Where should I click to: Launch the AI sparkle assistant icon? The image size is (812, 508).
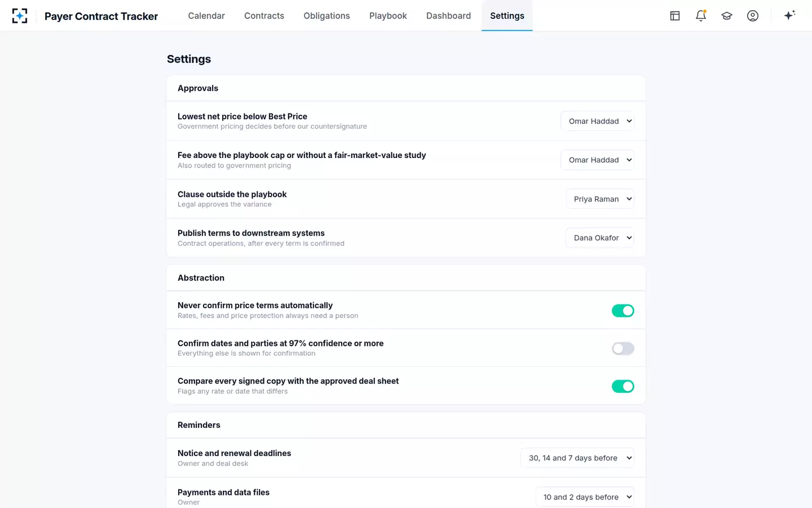789,15
